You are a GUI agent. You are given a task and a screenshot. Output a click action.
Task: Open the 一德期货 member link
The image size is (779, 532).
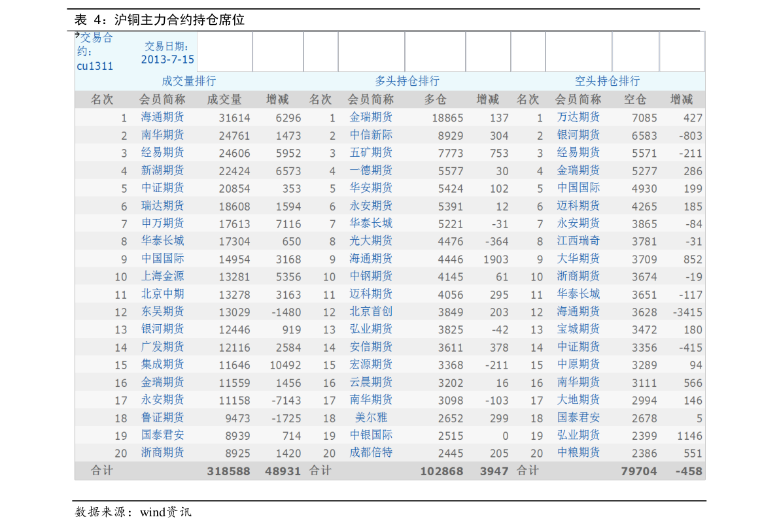371,170
